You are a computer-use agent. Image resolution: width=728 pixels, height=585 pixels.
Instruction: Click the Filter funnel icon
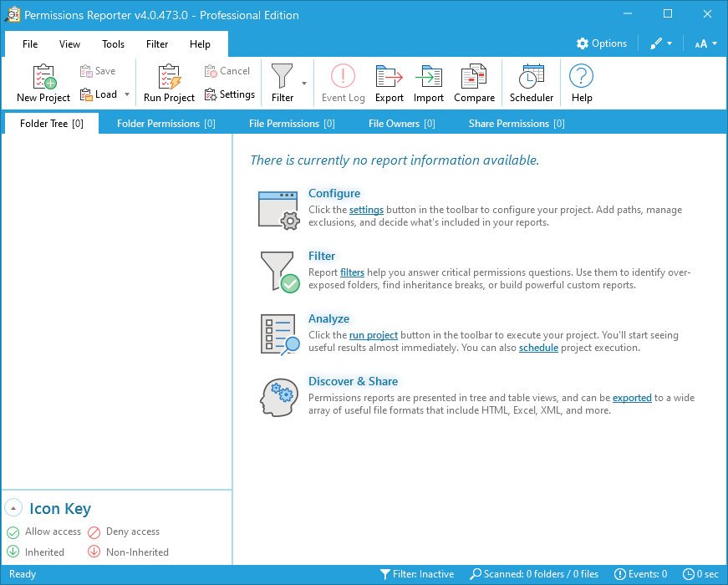(x=283, y=77)
